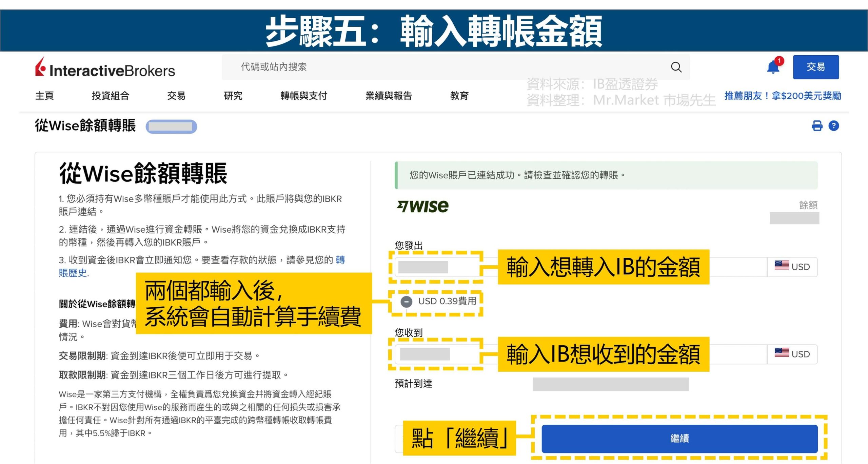The image size is (868, 464).
Task: Click the minus icon beside USD 0.39 fee
Action: pyautogui.click(x=406, y=301)
